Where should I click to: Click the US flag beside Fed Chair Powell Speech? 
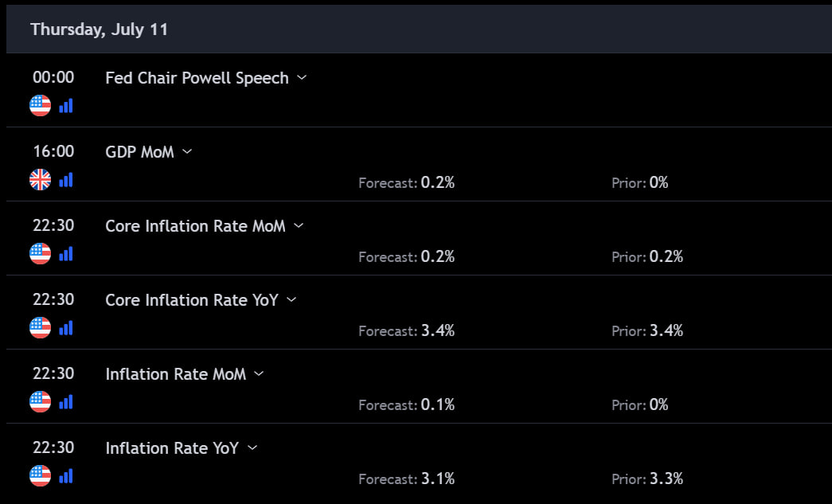(x=40, y=106)
